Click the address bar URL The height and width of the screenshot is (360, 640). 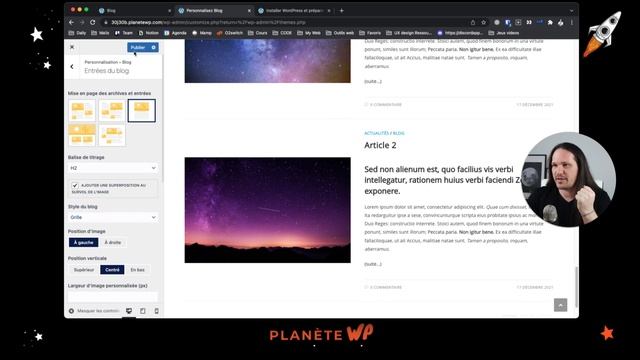(208, 22)
